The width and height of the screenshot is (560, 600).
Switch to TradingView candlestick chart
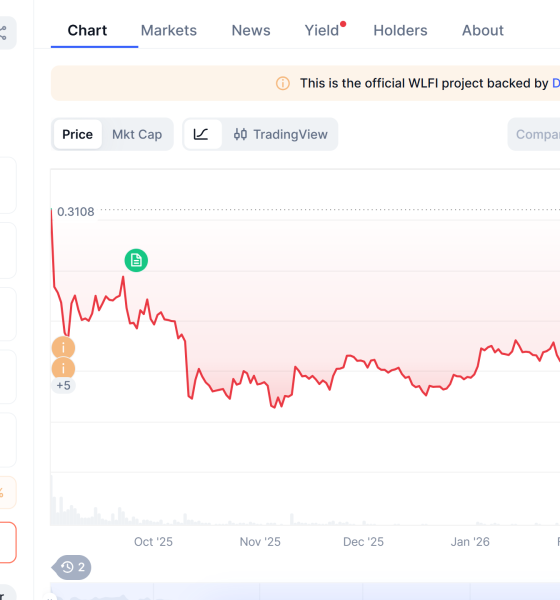(281, 134)
